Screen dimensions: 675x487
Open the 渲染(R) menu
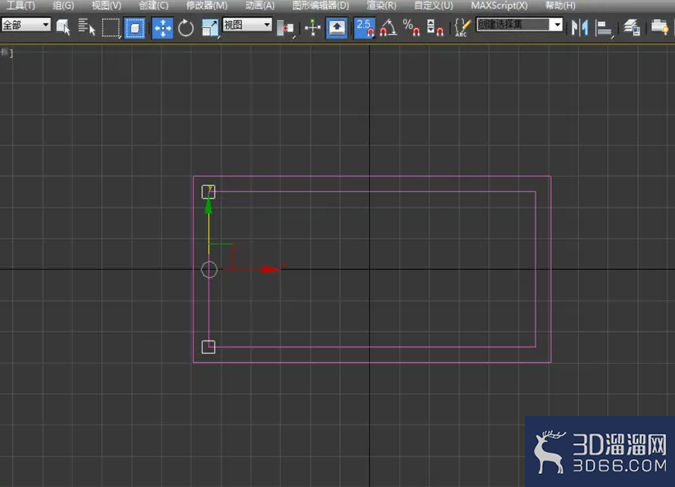pyautogui.click(x=381, y=6)
